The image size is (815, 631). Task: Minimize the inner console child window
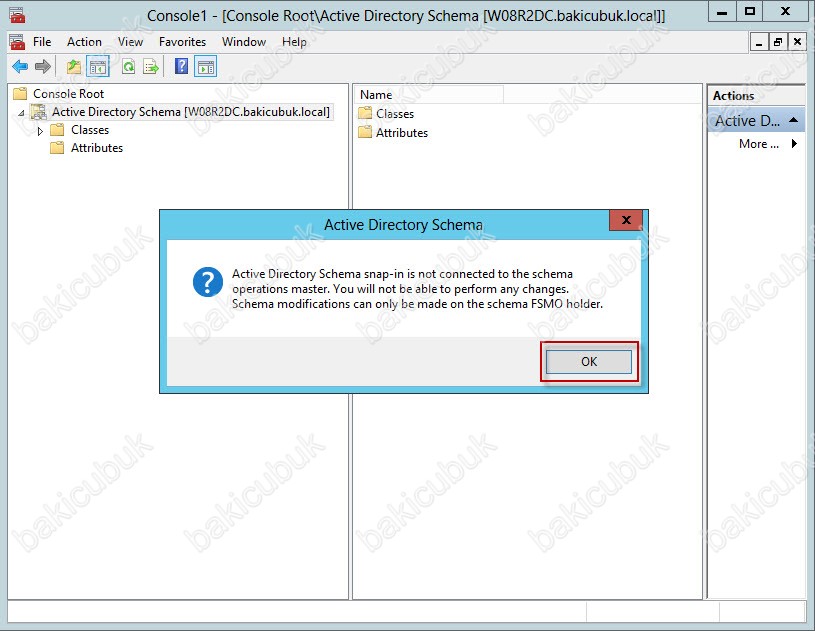click(759, 42)
